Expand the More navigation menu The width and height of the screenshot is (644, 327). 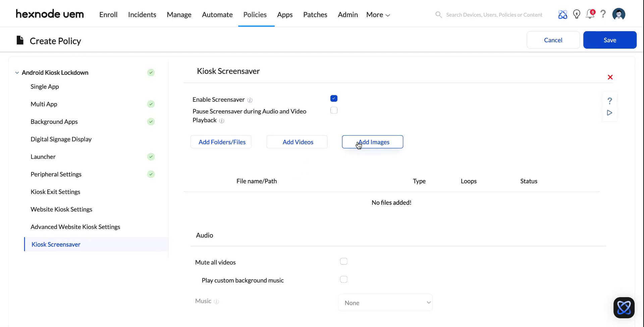(377, 14)
